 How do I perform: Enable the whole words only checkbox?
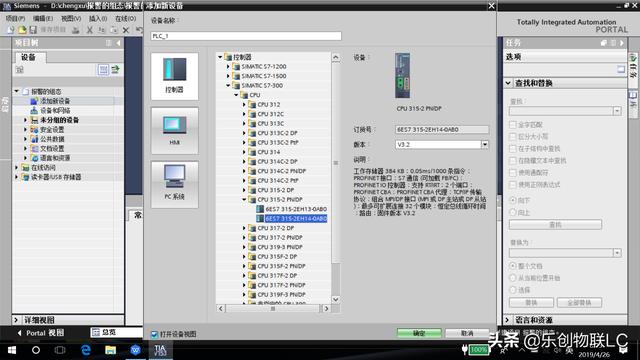pyautogui.click(x=513, y=124)
